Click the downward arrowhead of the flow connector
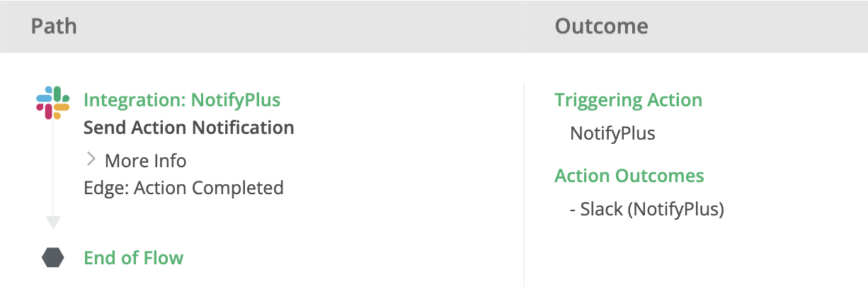This screenshot has width=868, height=287. click(53, 223)
